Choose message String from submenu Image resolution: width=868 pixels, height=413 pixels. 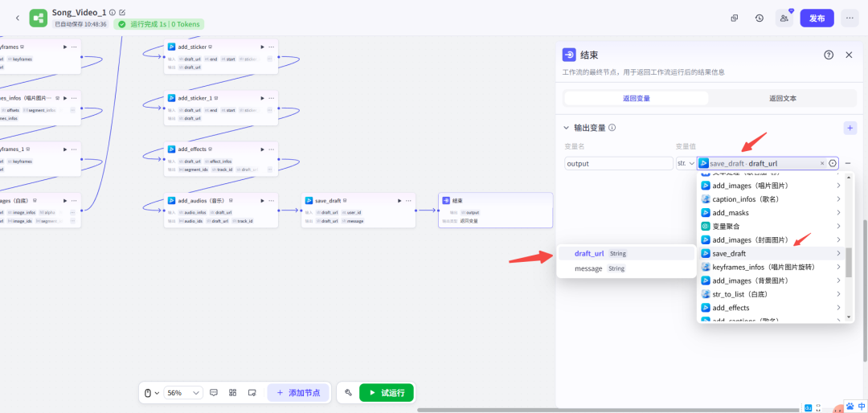coord(626,268)
